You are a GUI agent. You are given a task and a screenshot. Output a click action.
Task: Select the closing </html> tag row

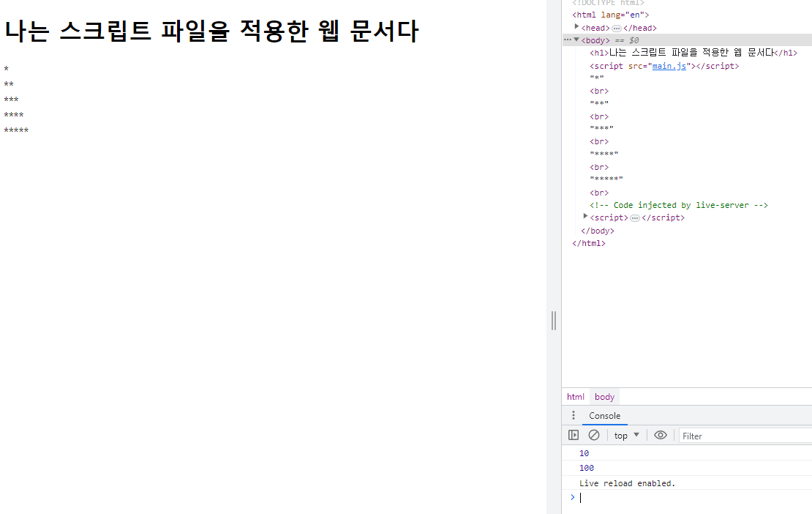[x=589, y=243]
